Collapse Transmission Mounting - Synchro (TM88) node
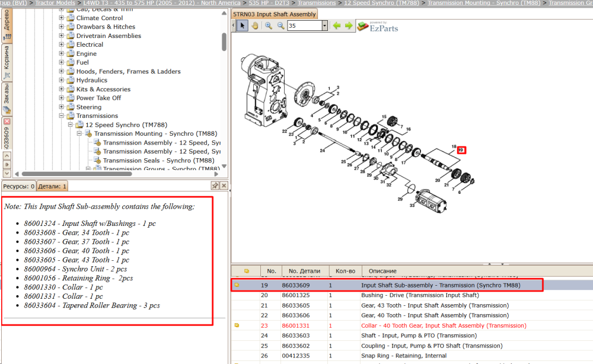This screenshot has width=593, height=364. (79, 133)
